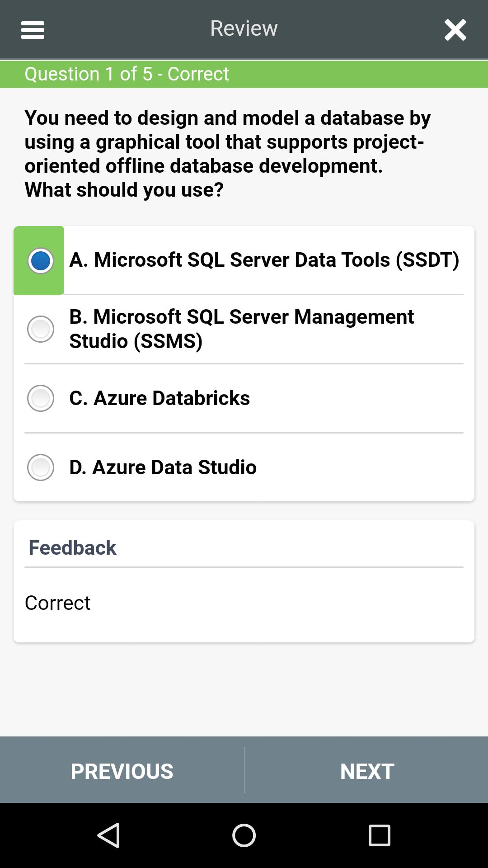Select radio button for Azure Data Studio
This screenshot has width=488, height=868.
[41, 467]
